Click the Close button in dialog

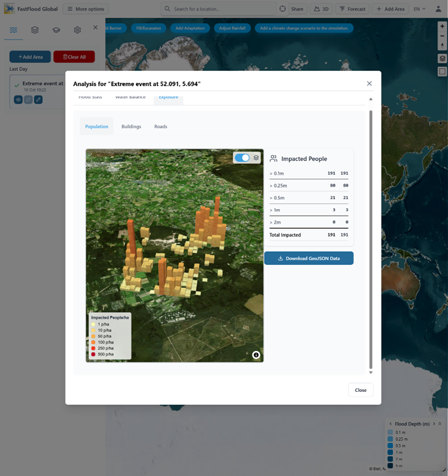point(361,390)
